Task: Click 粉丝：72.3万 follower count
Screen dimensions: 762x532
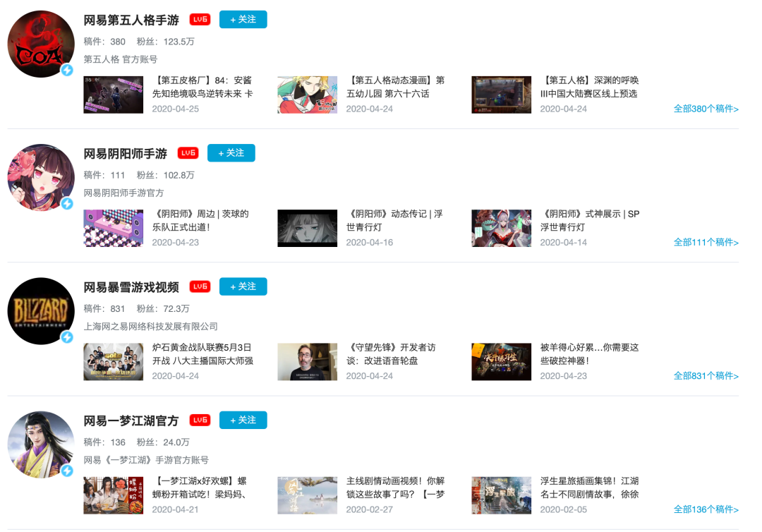Action: pyautogui.click(x=163, y=309)
